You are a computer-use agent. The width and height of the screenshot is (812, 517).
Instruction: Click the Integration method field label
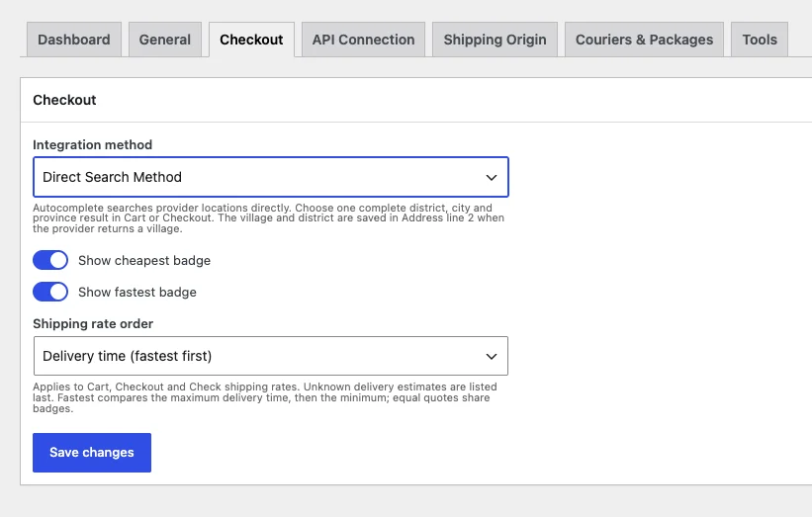[x=92, y=144]
